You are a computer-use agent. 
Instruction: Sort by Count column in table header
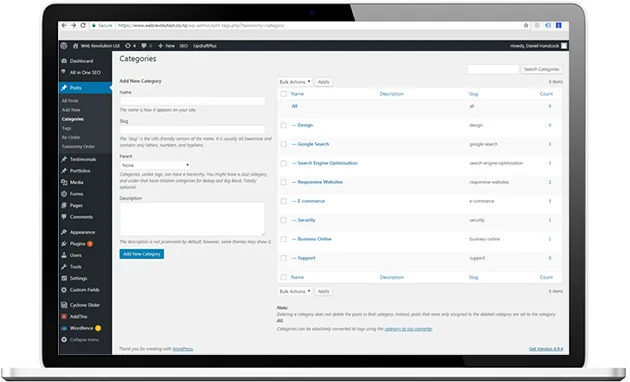(546, 94)
